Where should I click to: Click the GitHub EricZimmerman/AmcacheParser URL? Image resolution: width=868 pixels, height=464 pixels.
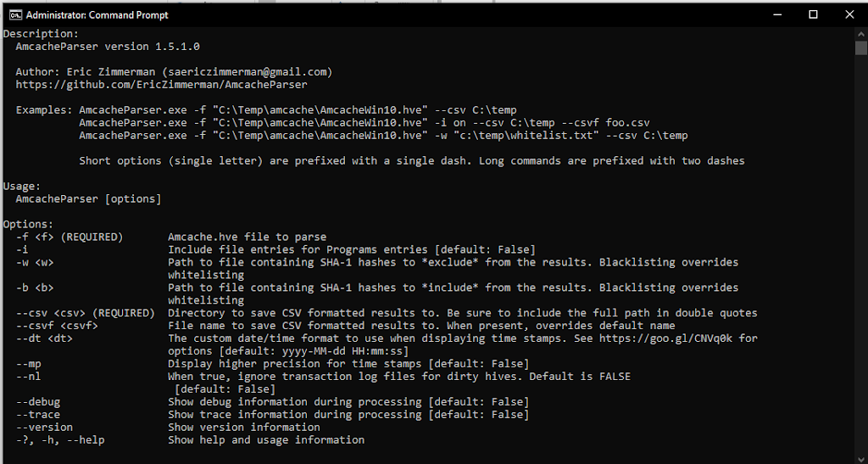click(x=161, y=85)
